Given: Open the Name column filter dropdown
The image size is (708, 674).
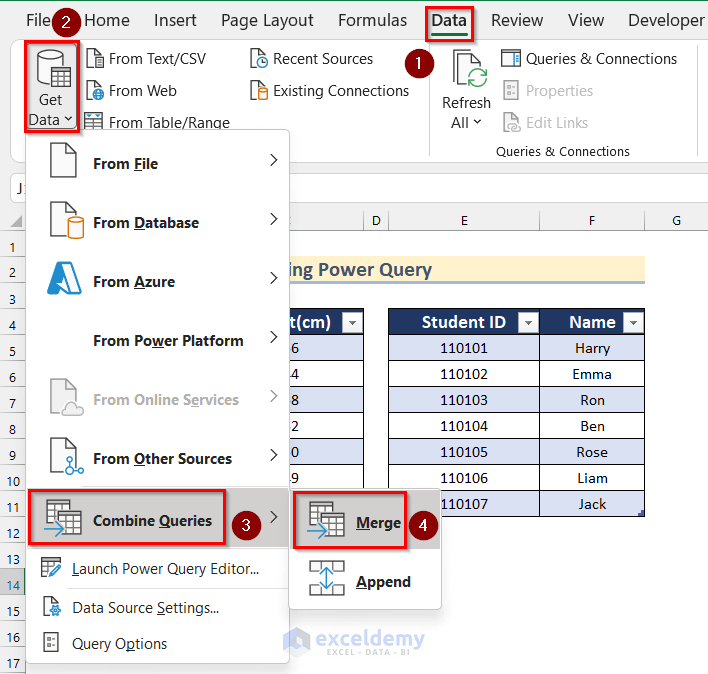Looking at the screenshot, I should pos(633,322).
